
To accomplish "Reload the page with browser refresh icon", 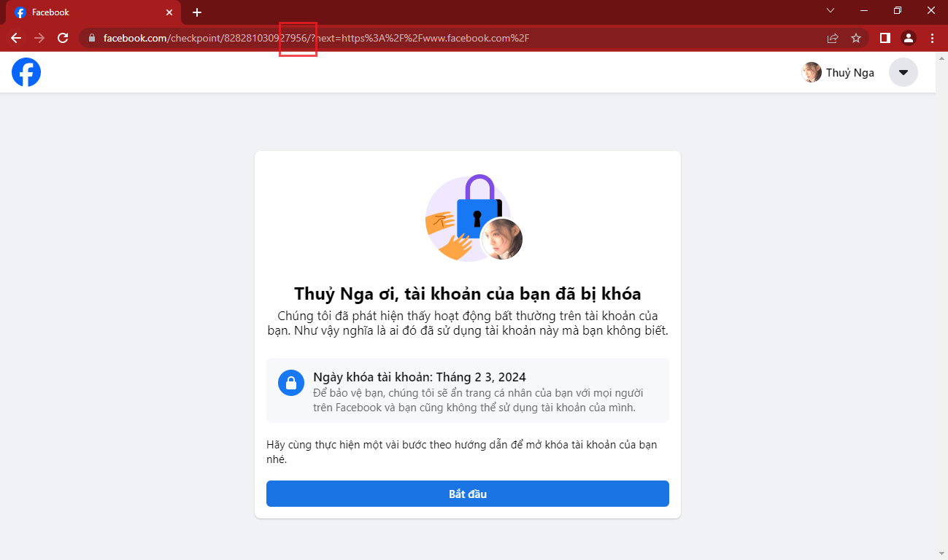I will (63, 38).
